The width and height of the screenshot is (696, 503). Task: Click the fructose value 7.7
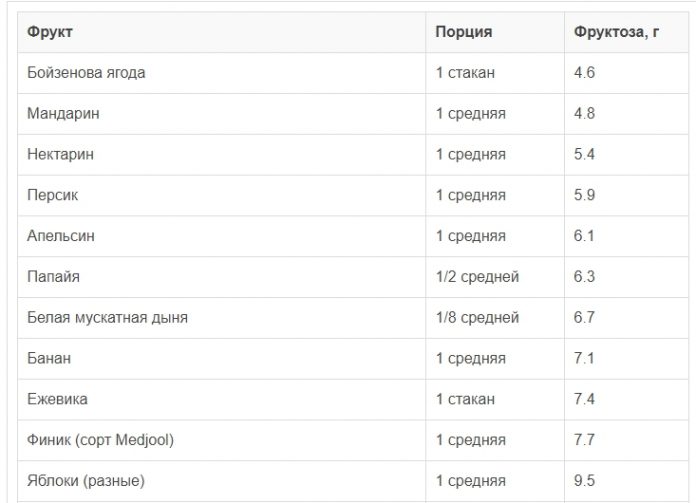[585, 440]
